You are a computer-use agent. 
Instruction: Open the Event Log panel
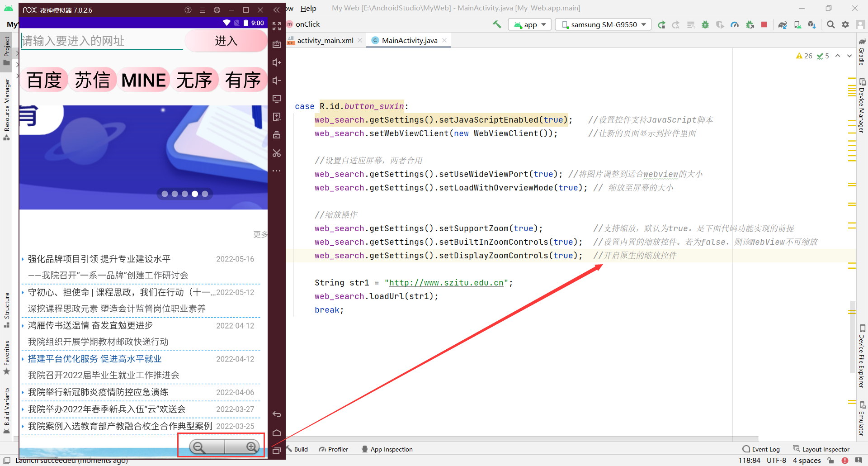[765, 449]
